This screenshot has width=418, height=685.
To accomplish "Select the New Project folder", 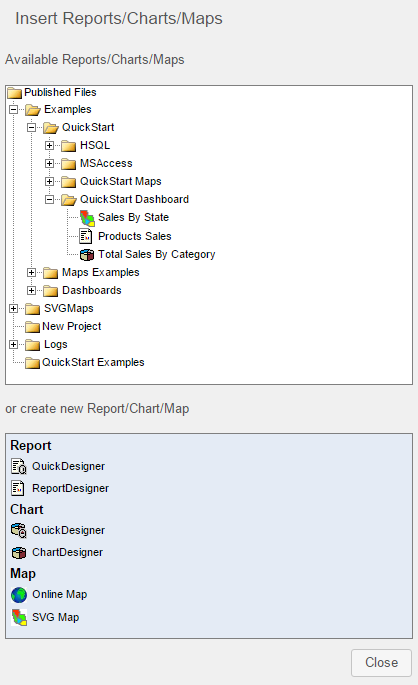I will (72, 326).
